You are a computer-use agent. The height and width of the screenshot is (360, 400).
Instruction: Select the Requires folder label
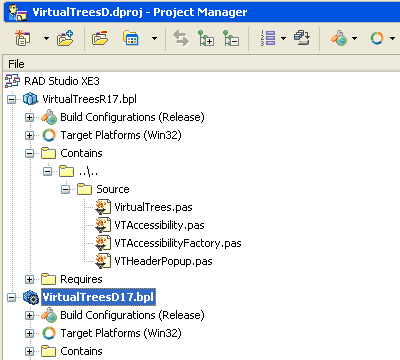[81, 279]
